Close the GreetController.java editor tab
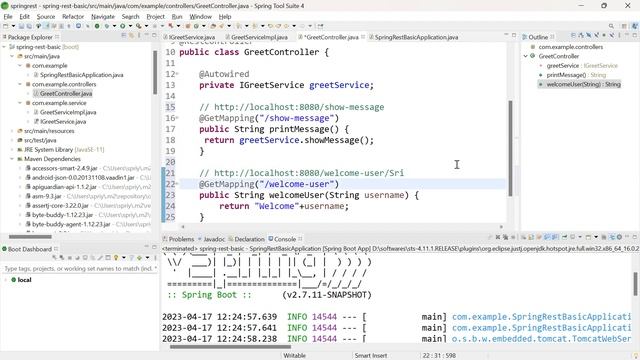This screenshot has width=640, height=360. point(363,37)
